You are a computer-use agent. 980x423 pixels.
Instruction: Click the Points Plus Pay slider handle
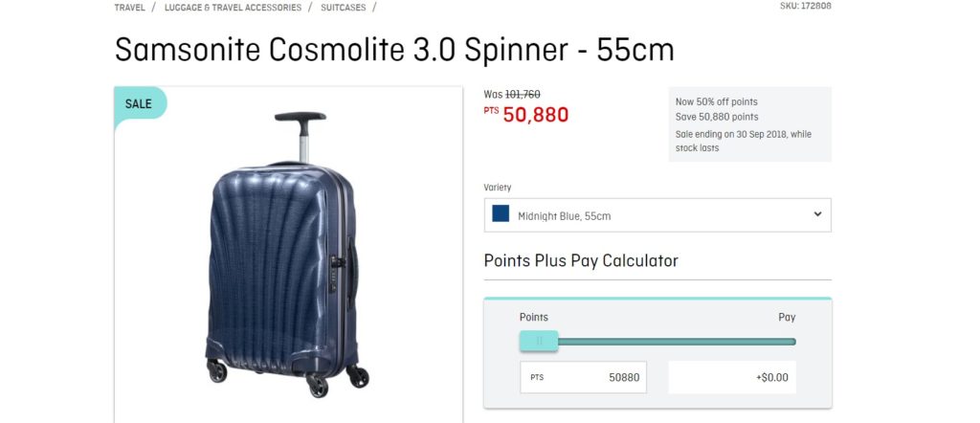pyautogui.click(x=539, y=341)
